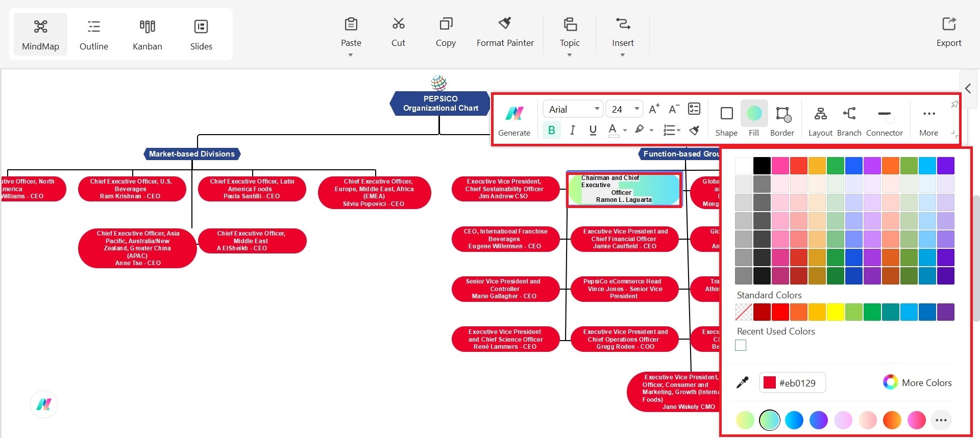Select the Marie Gallagher Controller node
This screenshot has width=980, height=438.
[505, 289]
